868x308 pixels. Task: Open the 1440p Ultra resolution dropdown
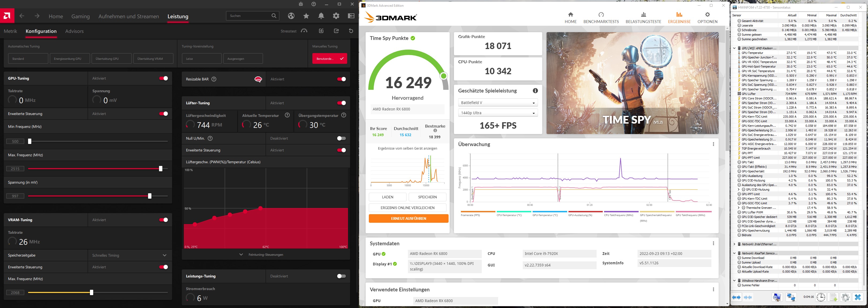tap(498, 113)
